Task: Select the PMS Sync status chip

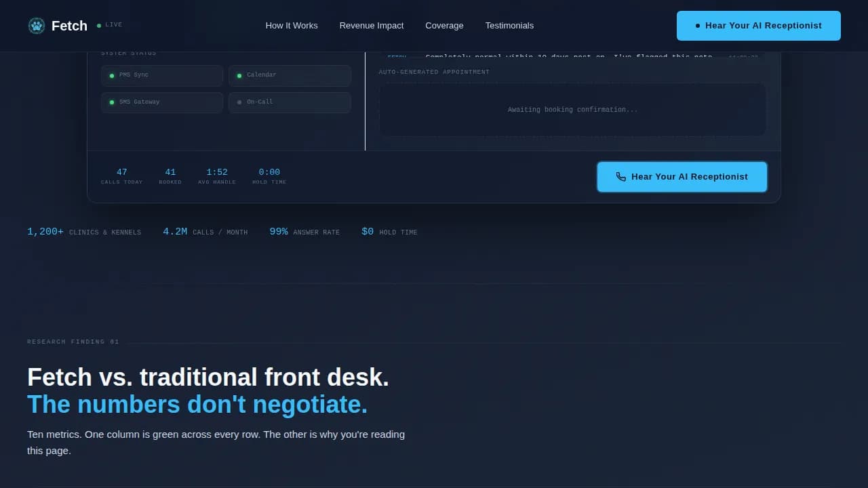Action: click(x=162, y=75)
